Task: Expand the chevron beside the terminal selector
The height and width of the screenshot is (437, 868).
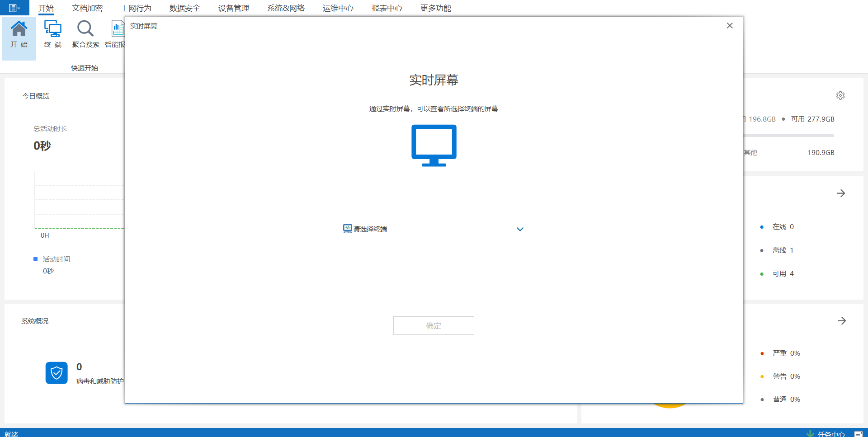Action: point(519,229)
